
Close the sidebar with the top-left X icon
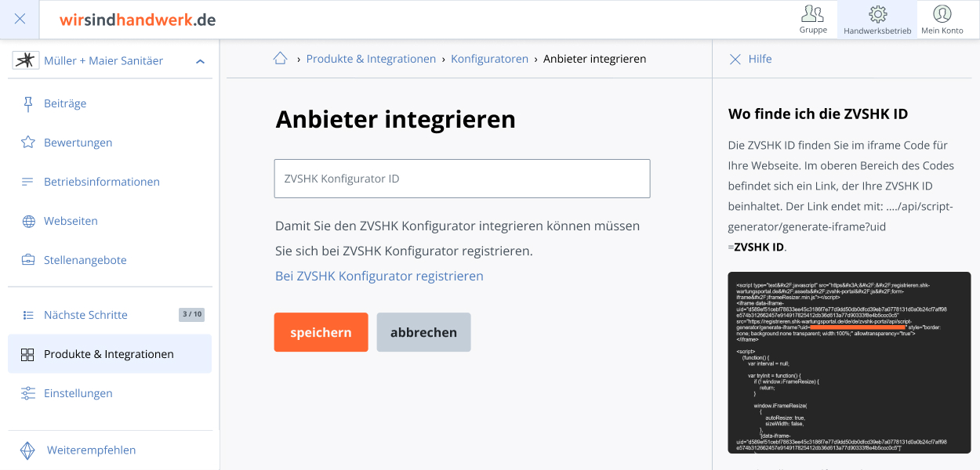[20, 20]
